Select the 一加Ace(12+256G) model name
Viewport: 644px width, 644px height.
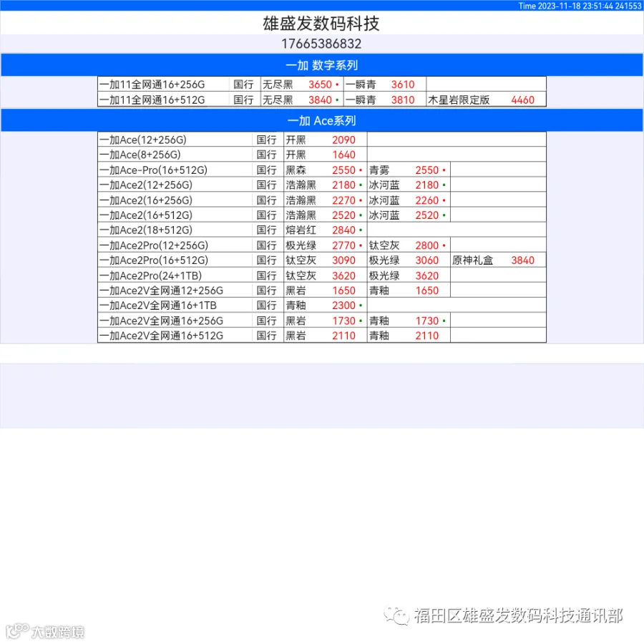tap(143, 140)
